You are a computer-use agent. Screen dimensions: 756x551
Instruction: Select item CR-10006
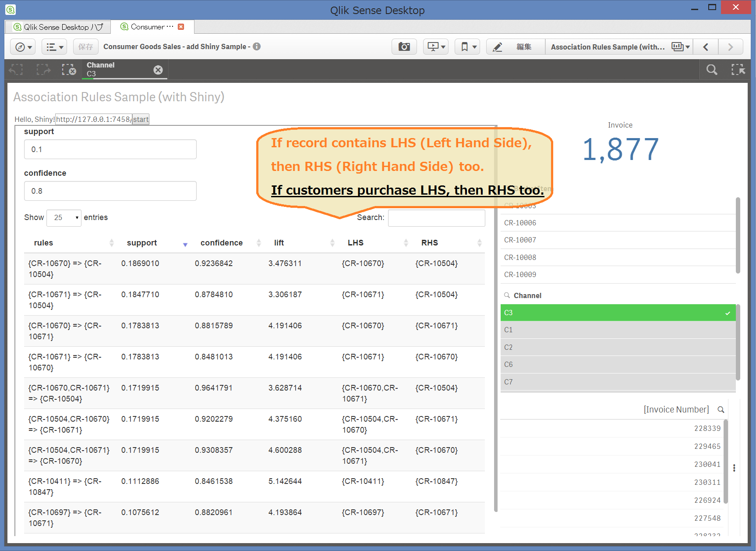(x=618, y=223)
